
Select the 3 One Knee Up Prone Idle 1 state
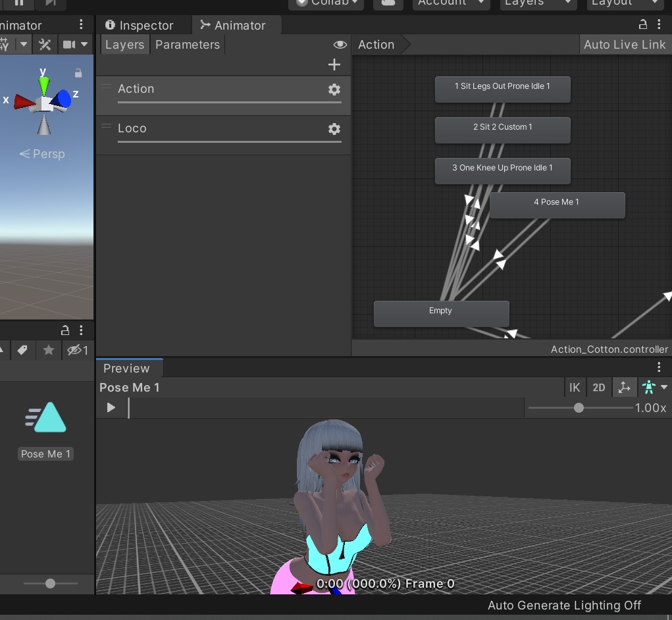pyautogui.click(x=502, y=171)
